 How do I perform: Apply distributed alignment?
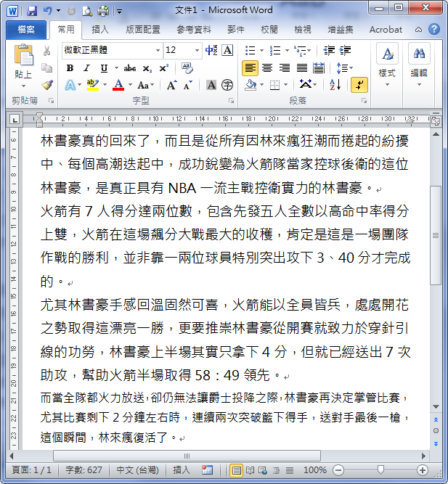pos(319,68)
